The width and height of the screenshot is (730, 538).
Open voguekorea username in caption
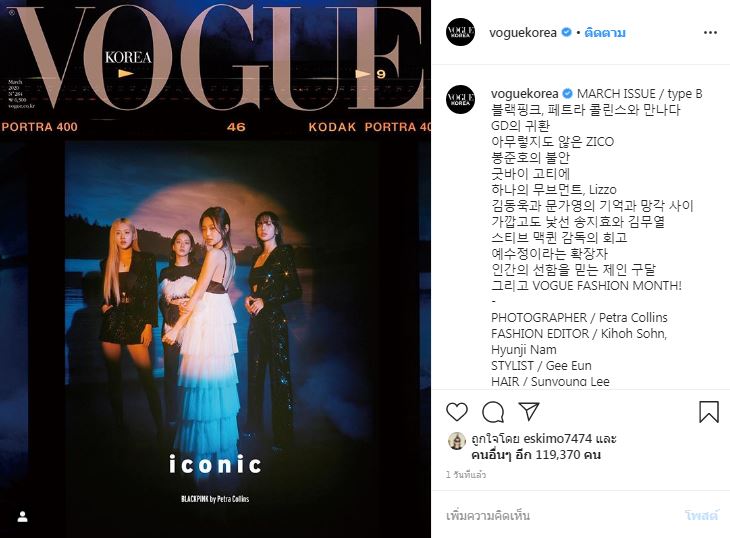coord(524,94)
